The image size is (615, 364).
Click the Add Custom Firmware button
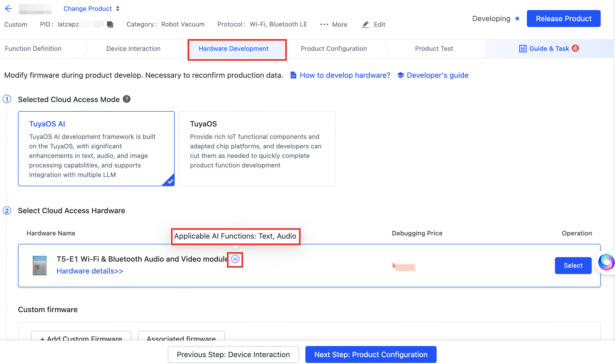pos(81,336)
